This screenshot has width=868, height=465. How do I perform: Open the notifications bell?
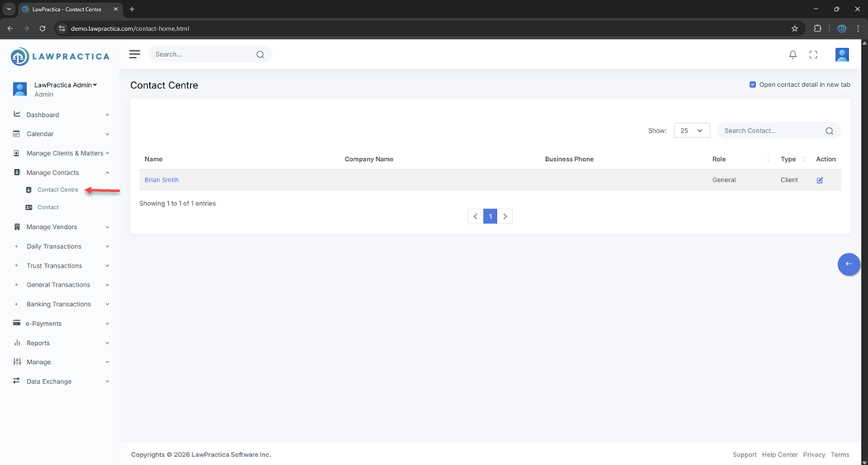pyautogui.click(x=793, y=54)
